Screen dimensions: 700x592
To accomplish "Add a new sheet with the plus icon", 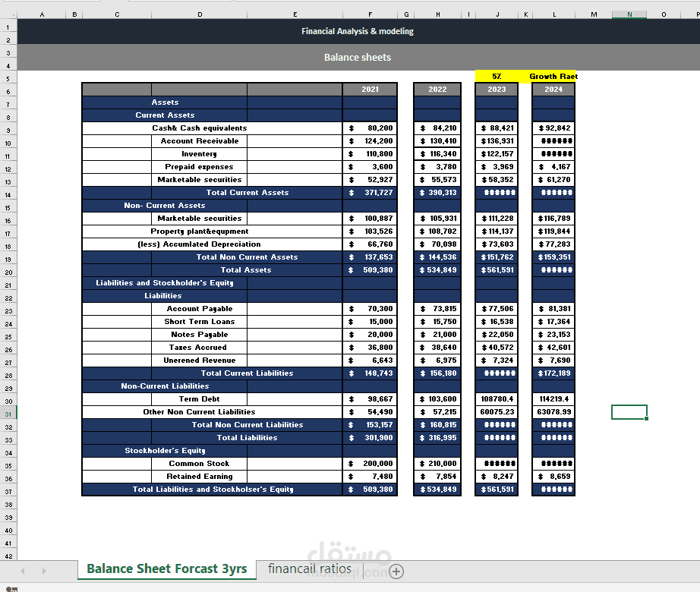I will [396, 571].
